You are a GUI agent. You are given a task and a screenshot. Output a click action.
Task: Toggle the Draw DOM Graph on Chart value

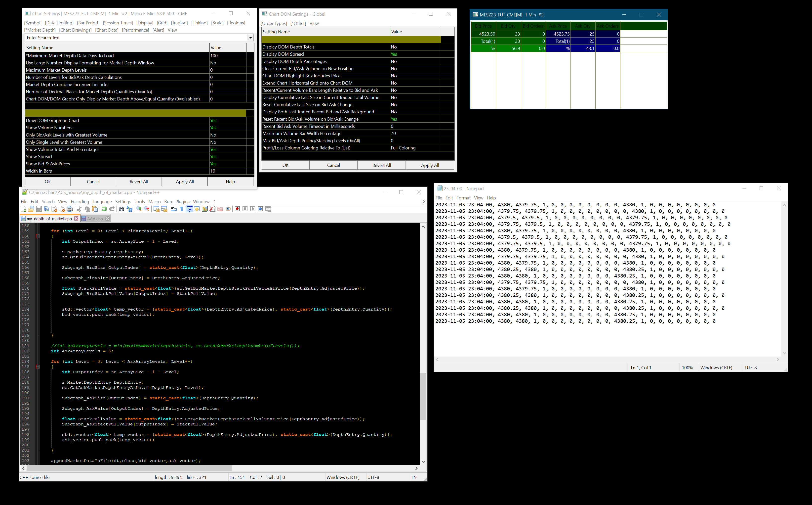coord(227,121)
